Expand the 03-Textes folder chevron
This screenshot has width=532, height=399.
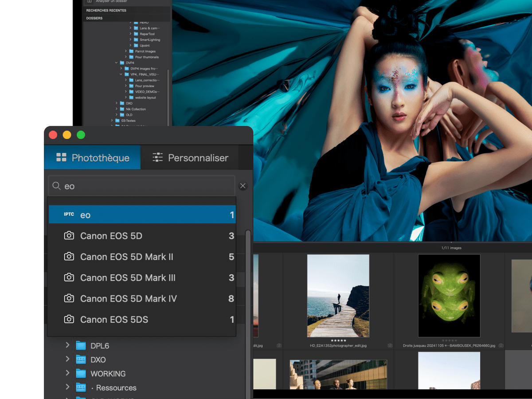tap(112, 121)
